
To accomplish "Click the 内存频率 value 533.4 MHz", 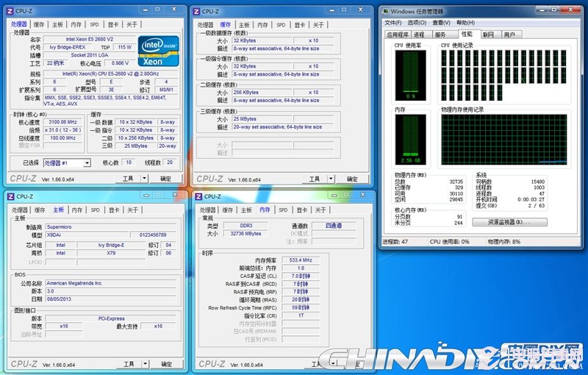I will coord(301,260).
